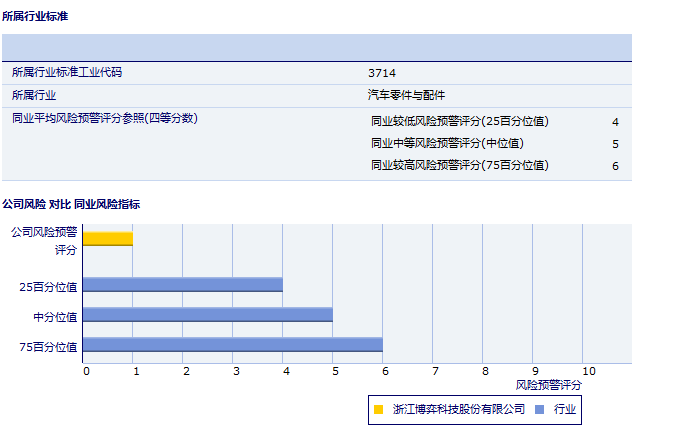Click the 所属行业标准 section heading
Screen dimensions: 687x440
[x=36, y=17]
